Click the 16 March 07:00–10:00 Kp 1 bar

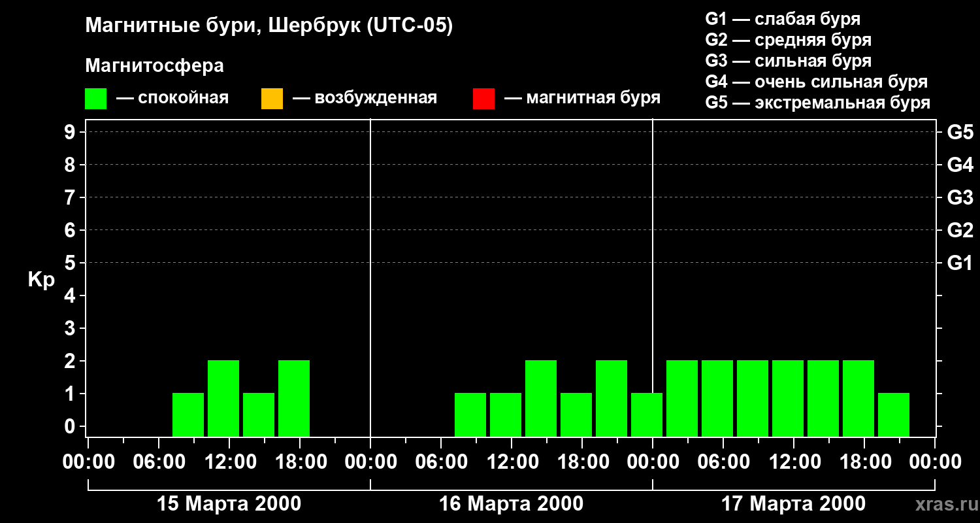pos(470,414)
